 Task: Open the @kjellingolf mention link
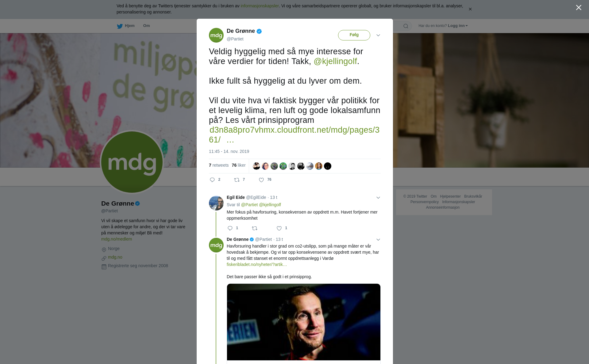coord(335,61)
